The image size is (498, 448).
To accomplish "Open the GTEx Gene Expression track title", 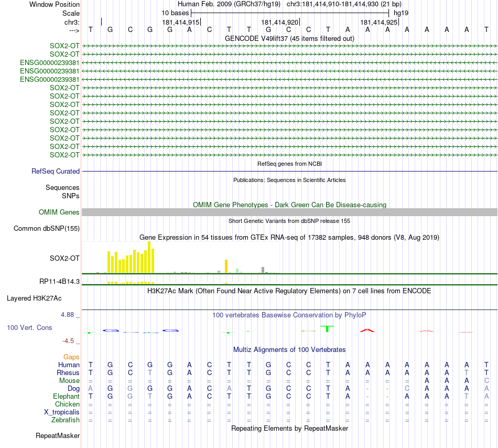I will (x=289, y=237).
